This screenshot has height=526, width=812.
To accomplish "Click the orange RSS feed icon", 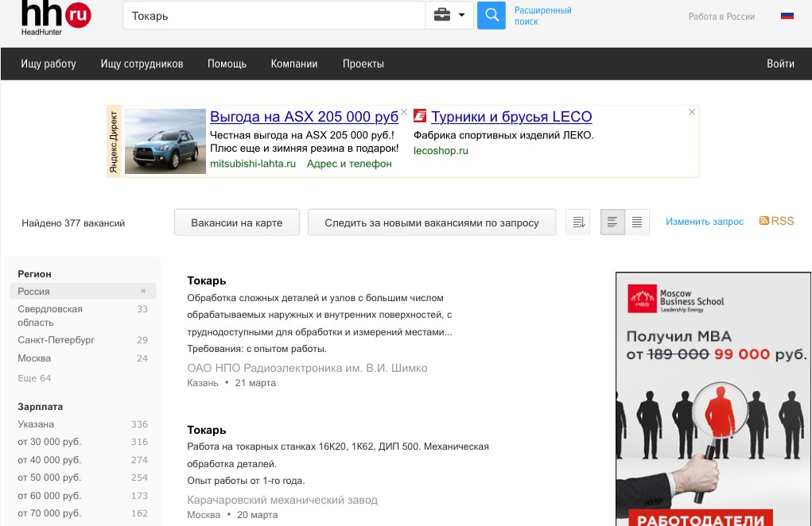I will [764, 221].
